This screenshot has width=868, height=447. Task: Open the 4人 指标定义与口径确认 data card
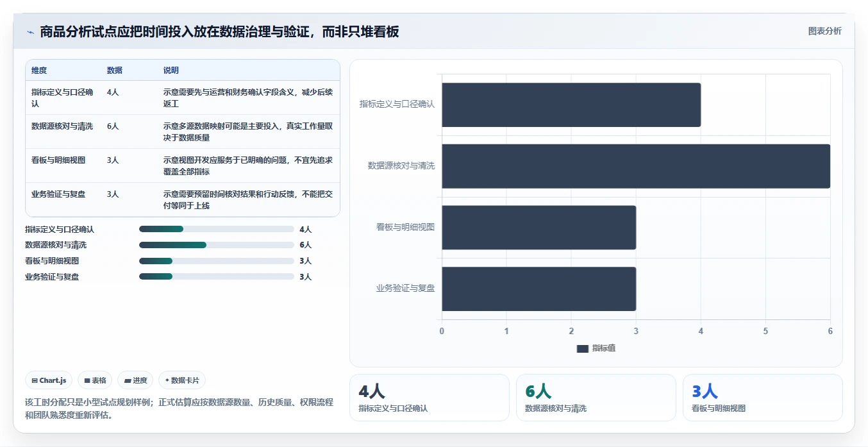(x=430, y=398)
